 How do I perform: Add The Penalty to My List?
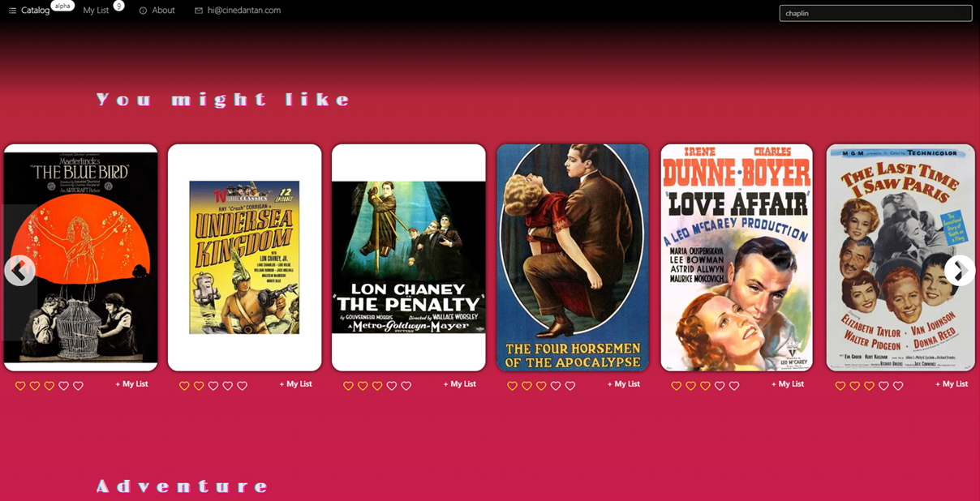pos(459,384)
